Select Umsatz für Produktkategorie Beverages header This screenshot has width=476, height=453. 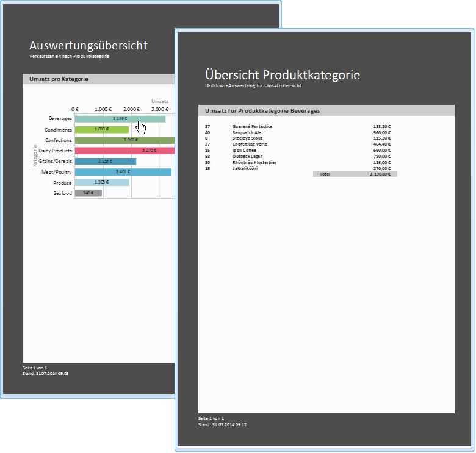click(263, 111)
